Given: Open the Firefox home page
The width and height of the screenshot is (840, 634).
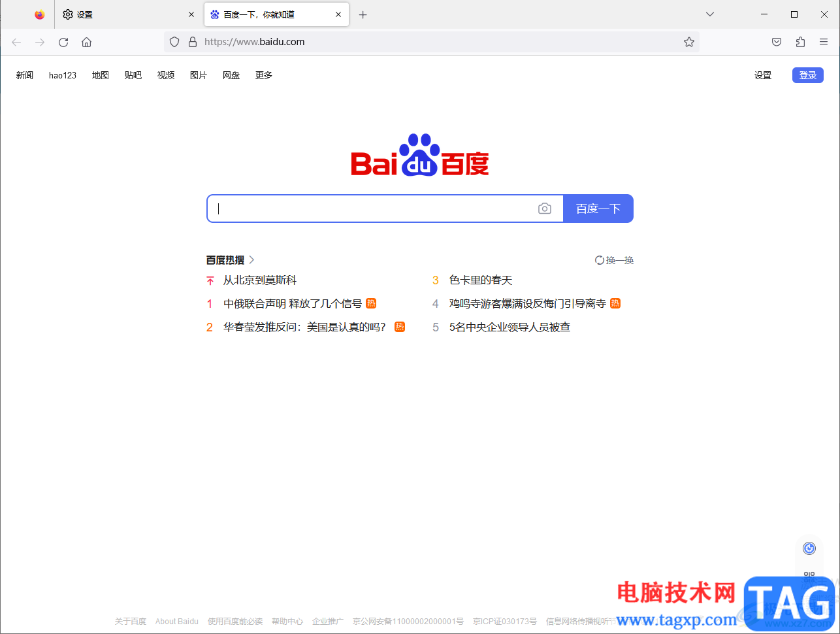Looking at the screenshot, I should (86, 42).
